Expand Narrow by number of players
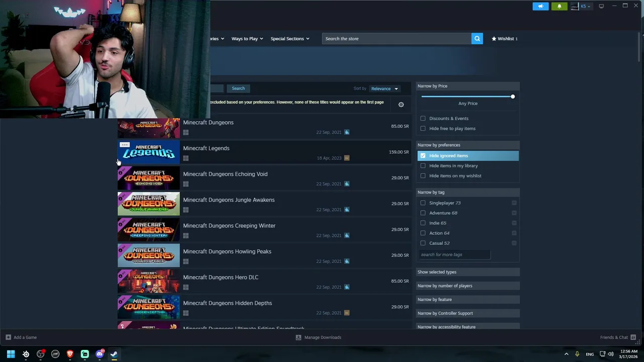 coord(468,286)
